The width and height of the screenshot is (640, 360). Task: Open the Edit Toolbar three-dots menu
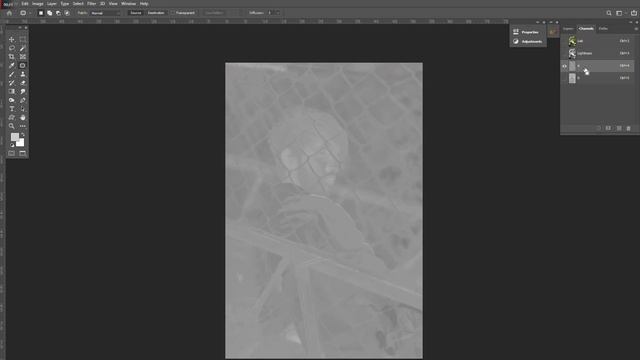pyautogui.click(x=22, y=126)
